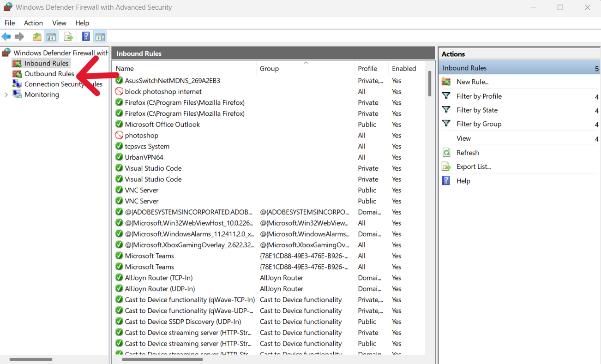
Task: Click the red block icon of 'block photoshop internet'
Action: pos(119,91)
